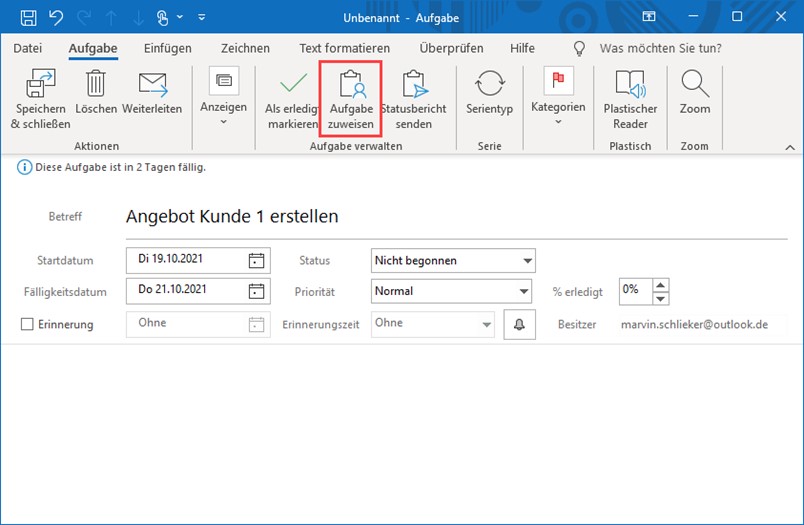Open the Erinnerungszeit dropdown
Image resolution: width=804 pixels, height=525 pixels.
pyautogui.click(x=433, y=324)
